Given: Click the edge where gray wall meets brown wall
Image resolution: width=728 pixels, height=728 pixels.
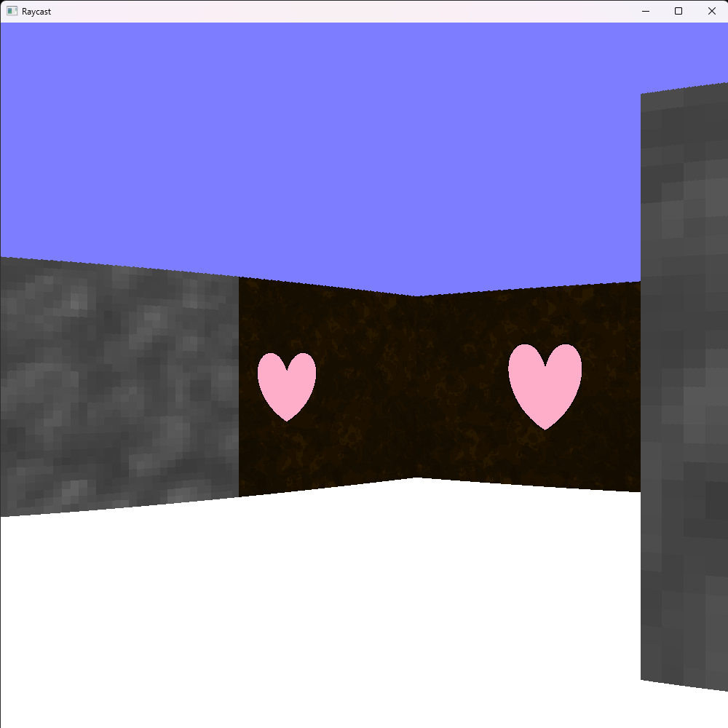Looking at the screenshot, I should click(239, 386).
